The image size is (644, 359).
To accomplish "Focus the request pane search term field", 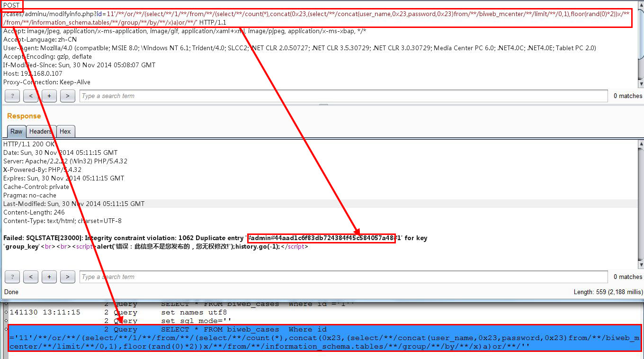I will 343,96.
